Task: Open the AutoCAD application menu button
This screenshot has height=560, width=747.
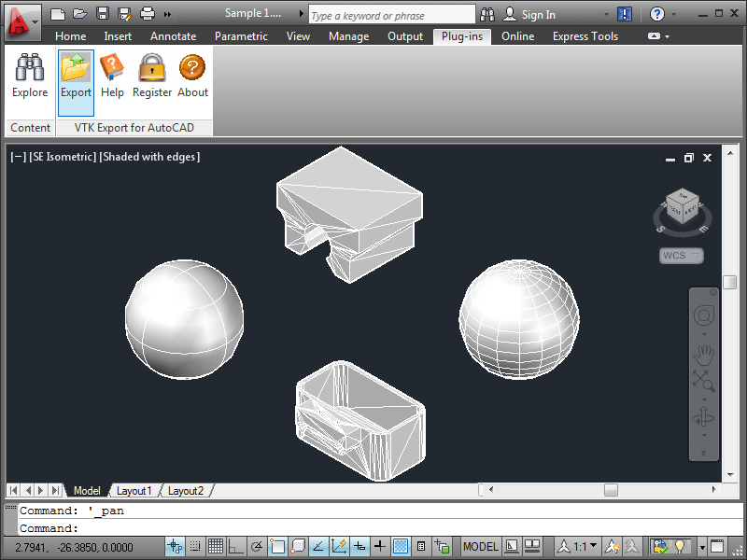Action: pos(21,19)
